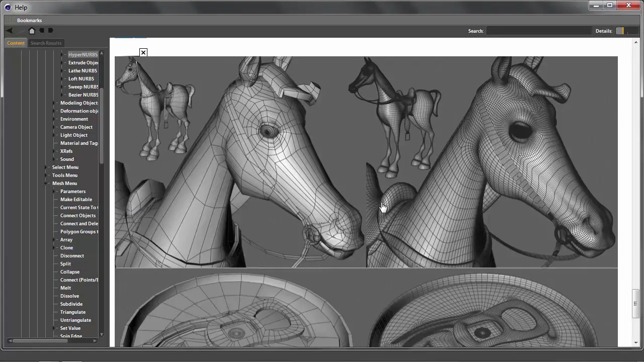Open the Light Object topic

click(74, 135)
